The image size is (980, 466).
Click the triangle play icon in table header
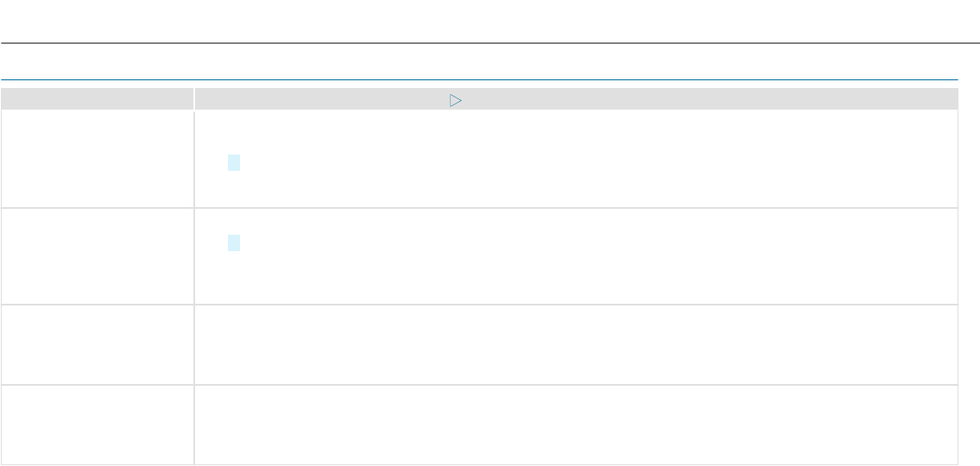tap(456, 101)
